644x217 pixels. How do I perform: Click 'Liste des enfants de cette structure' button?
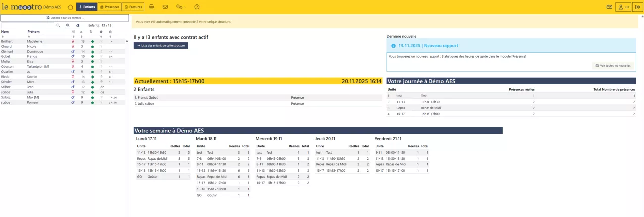161,46
